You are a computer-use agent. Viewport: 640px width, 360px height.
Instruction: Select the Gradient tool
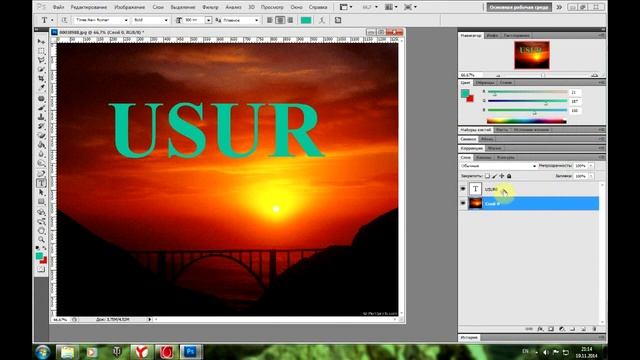point(41,145)
